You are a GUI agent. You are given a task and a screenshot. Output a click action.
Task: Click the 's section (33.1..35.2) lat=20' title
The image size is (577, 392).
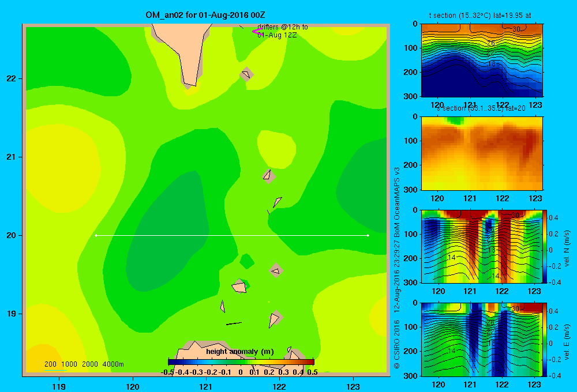[x=481, y=108]
